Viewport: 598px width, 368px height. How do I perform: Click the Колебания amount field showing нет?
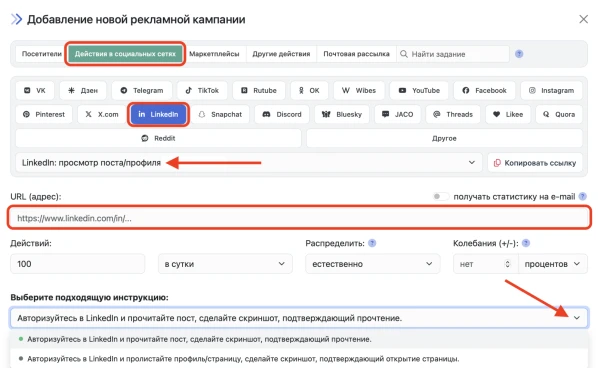tap(486, 264)
